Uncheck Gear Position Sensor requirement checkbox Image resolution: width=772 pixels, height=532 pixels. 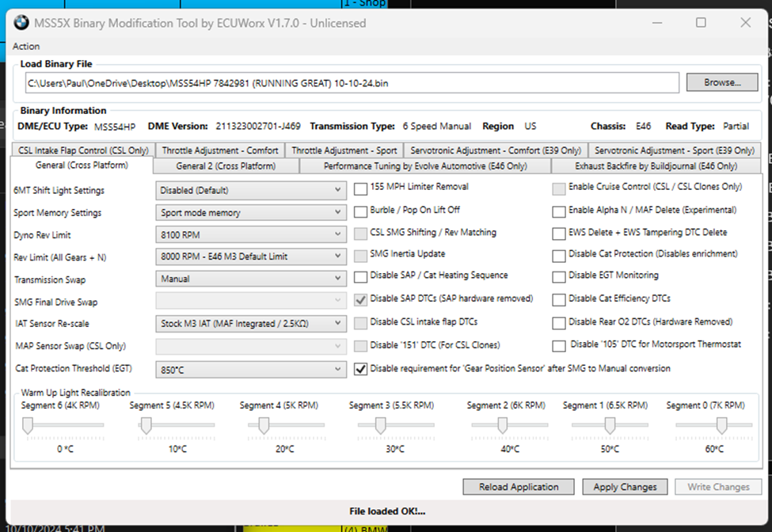pos(361,369)
